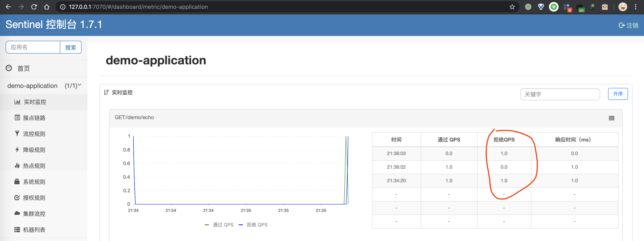The height and width of the screenshot is (241, 644).
Task: Click the green circle extension status indicator
Action: (x=528, y=7)
